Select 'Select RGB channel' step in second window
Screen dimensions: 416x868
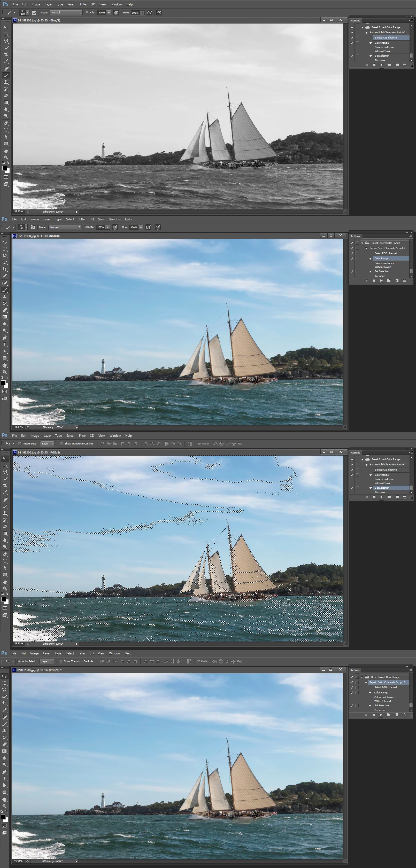tap(385, 253)
